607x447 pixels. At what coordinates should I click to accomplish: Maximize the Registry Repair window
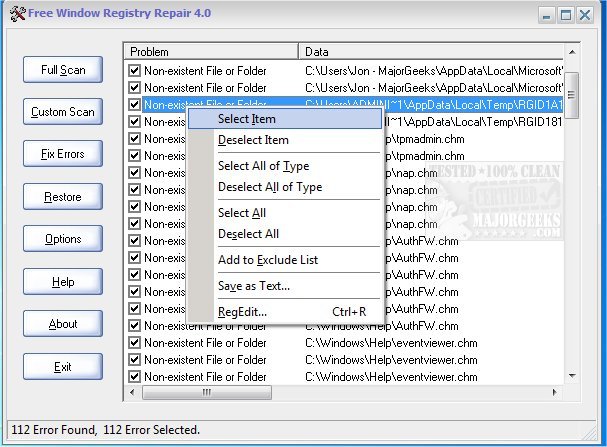tap(566, 15)
